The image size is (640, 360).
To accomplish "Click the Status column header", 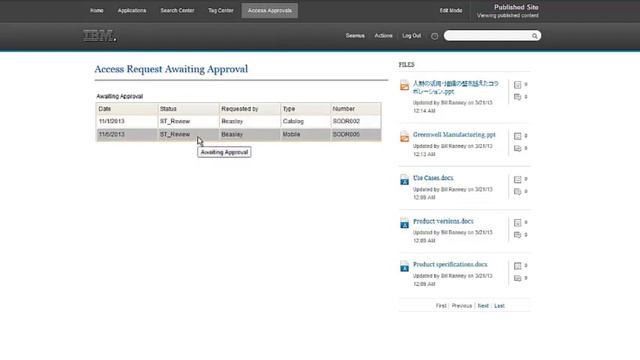I will 188,109.
